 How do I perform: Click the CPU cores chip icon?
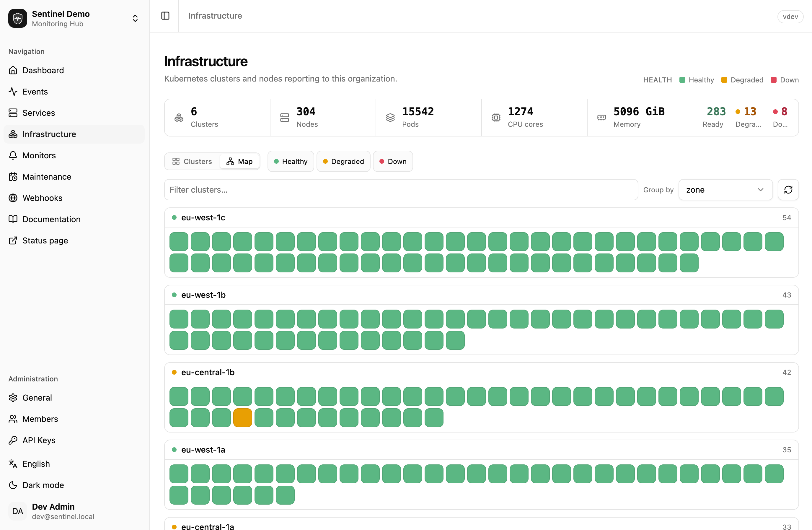496,118
